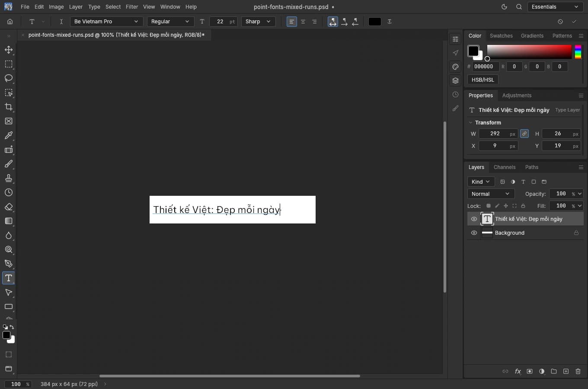Select the Brush tool
Image resolution: width=588 pixels, height=389 pixels.
click(9, 164)
